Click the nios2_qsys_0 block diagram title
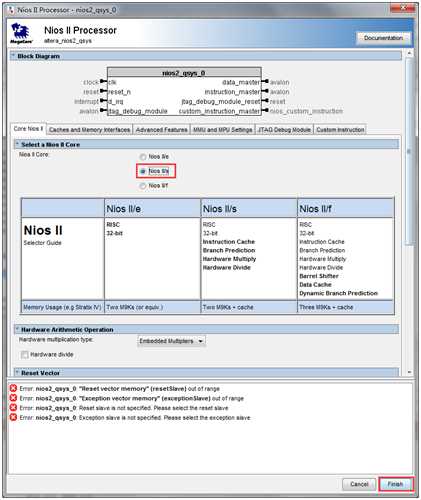Viewport: 421px width, 500px height. (x=184, y=73)
